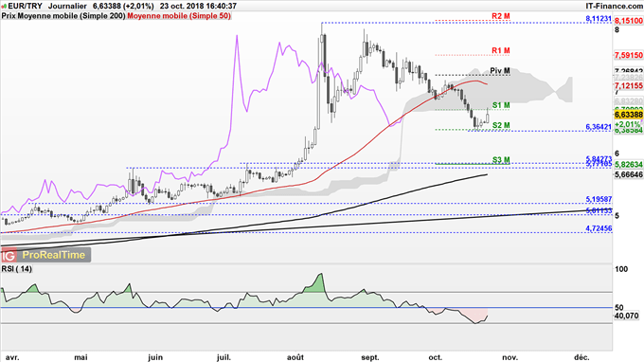Click the yellow 6,63388 current price tag
The image size is (644, 362).
coord(629,115)
